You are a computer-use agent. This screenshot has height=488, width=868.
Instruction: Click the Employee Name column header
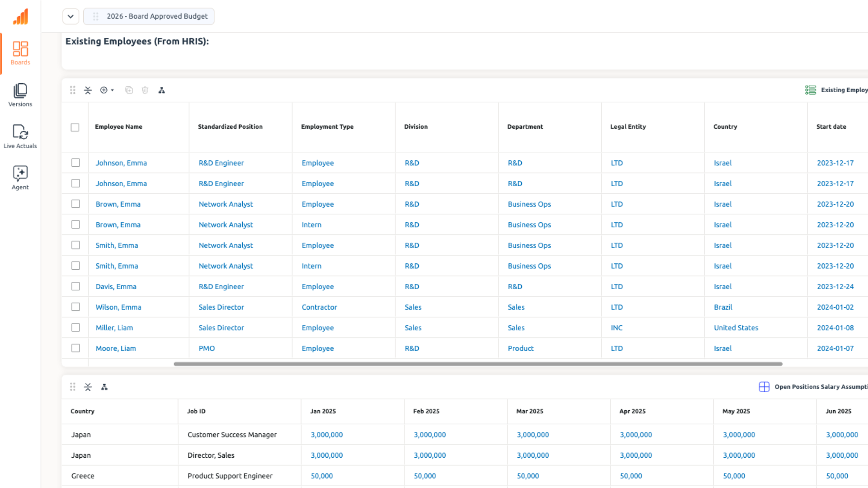pyautogui.click(x=118, y=127)
